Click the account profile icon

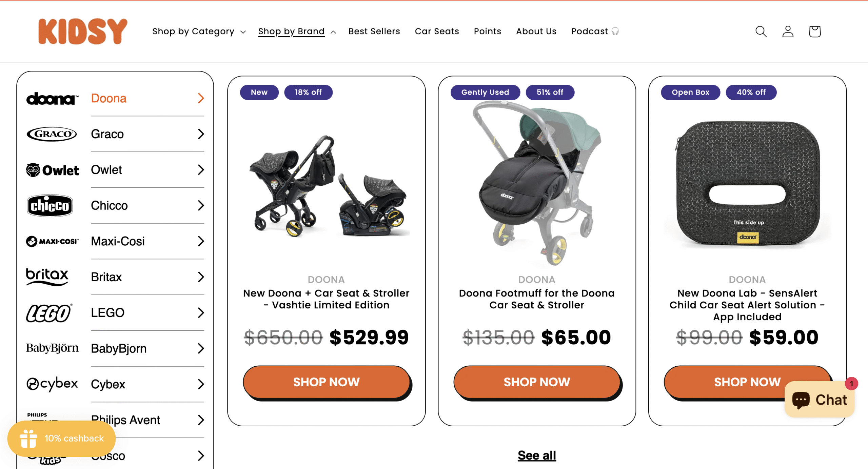click(x=788, y=32)
